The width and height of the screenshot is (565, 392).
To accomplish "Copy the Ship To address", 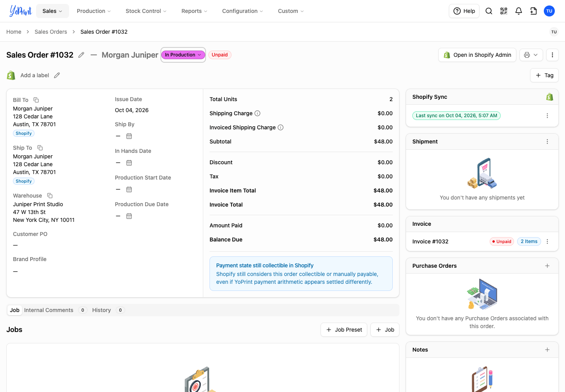I will tap(40, 148).
